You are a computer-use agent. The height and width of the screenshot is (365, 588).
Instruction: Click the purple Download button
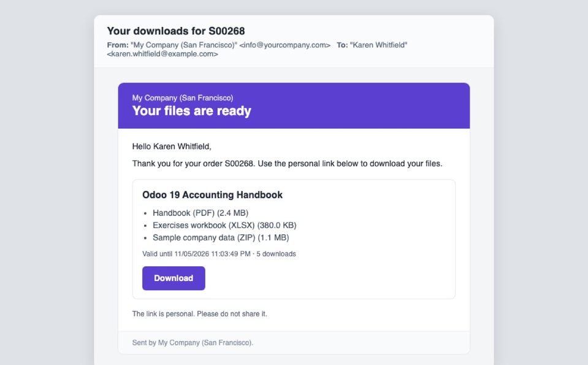[x=174, y=278]
